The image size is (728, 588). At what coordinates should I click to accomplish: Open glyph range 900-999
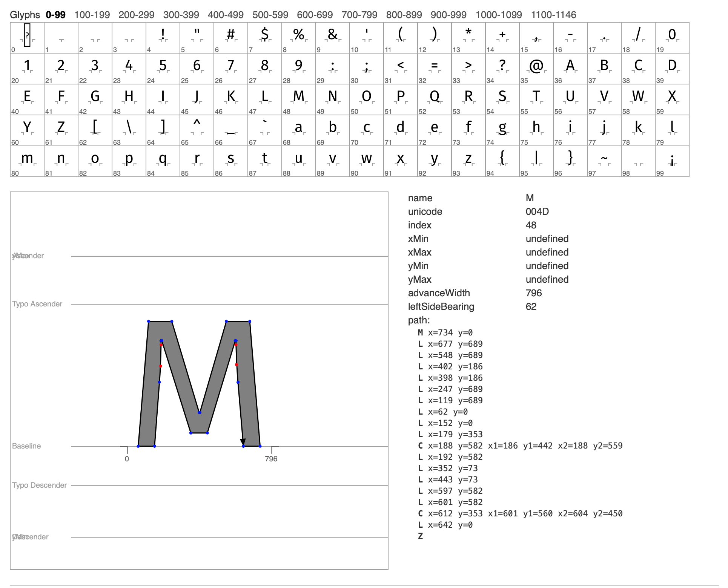point(448,15)
